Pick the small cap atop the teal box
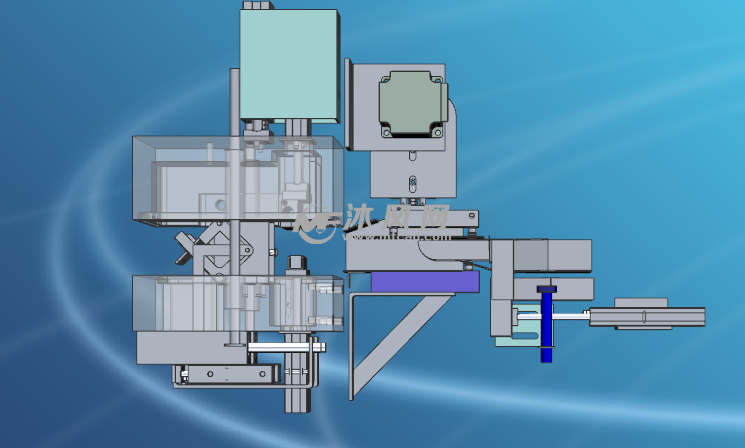 256,6
